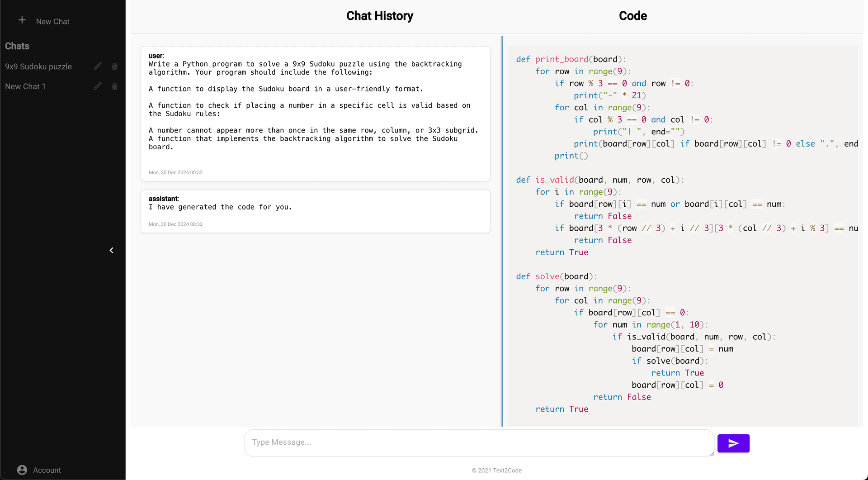Select the pencil icon beside 9x9 Sudoku puzzle
Image resolution: width=868 pixels, height=480 pixels.
point(98,66)
